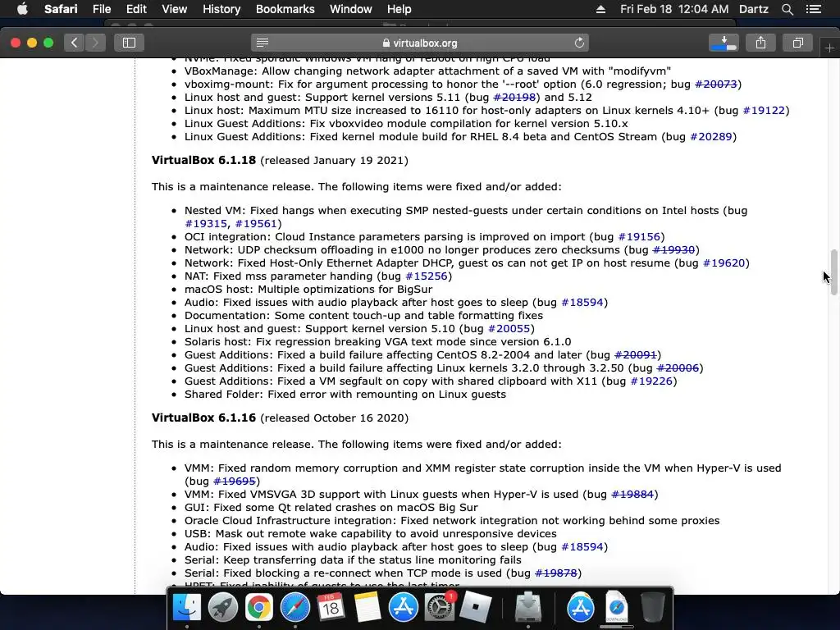The width and height of the screenshot is (840, 630).
Task: Open VMSVGA bug link #19884
Action: click(x=632, y=494)
